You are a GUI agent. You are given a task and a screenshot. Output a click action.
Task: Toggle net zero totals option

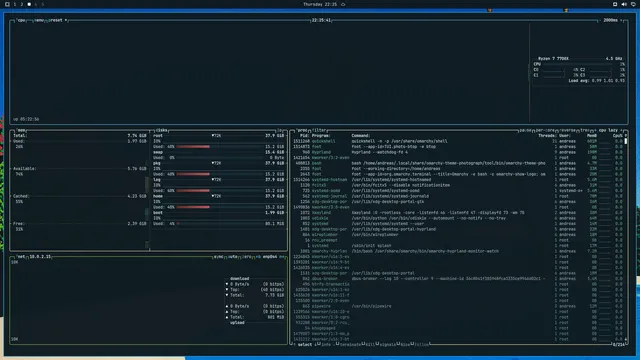(x=247, y=257)
